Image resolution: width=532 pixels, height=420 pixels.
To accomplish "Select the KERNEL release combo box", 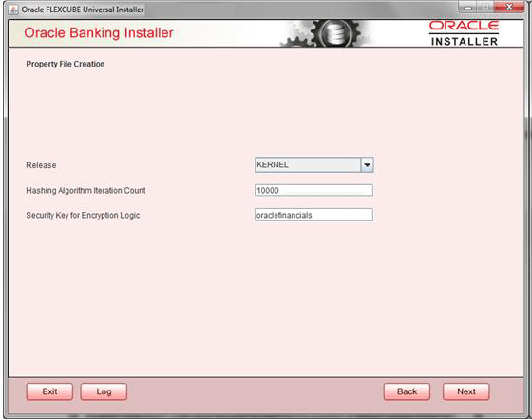I will pyautogui.click(x=313, y=165).
